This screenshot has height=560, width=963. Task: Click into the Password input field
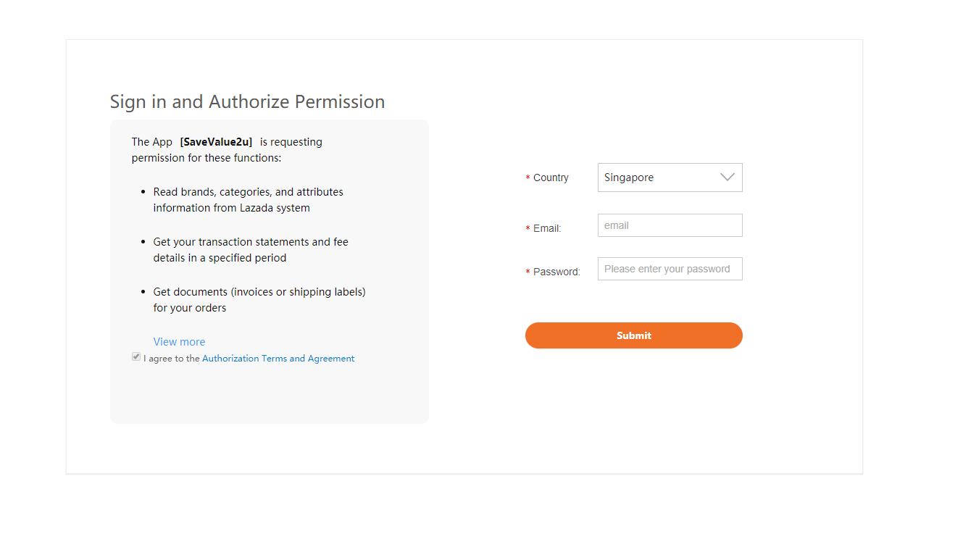pos(670,269)
